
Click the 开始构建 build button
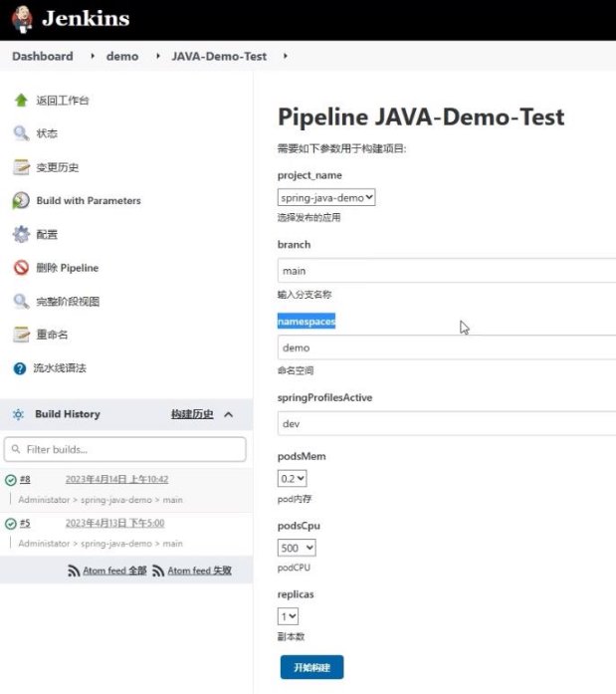311,667
